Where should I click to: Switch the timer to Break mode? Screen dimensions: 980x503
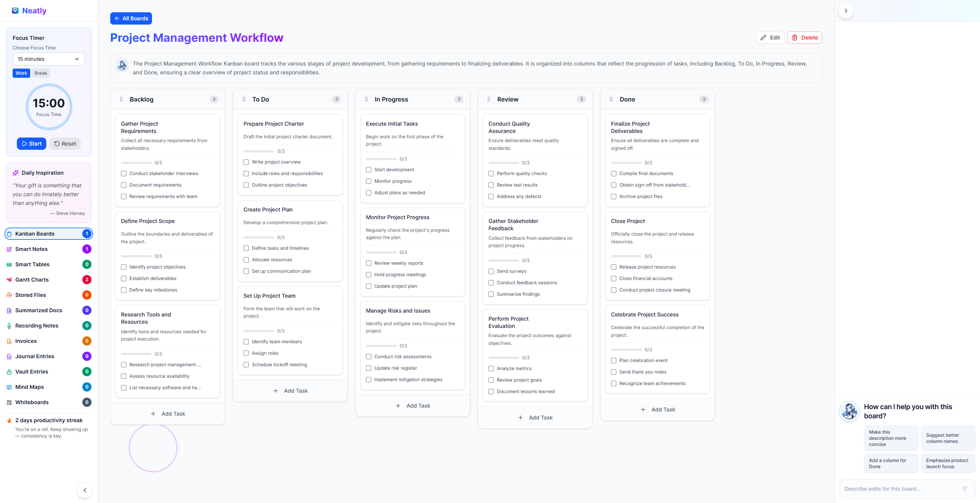click(x=41, y=73)
